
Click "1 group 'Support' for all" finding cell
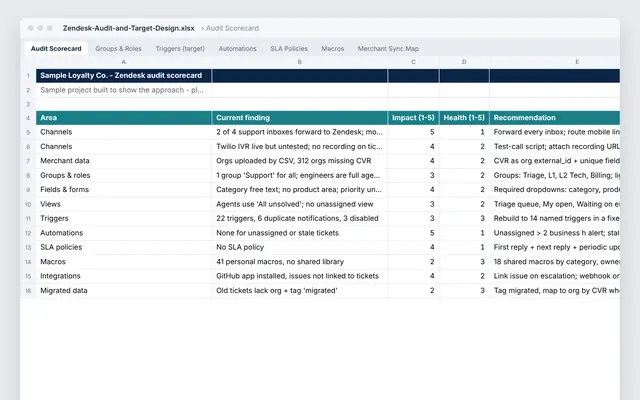pos(300,176)
